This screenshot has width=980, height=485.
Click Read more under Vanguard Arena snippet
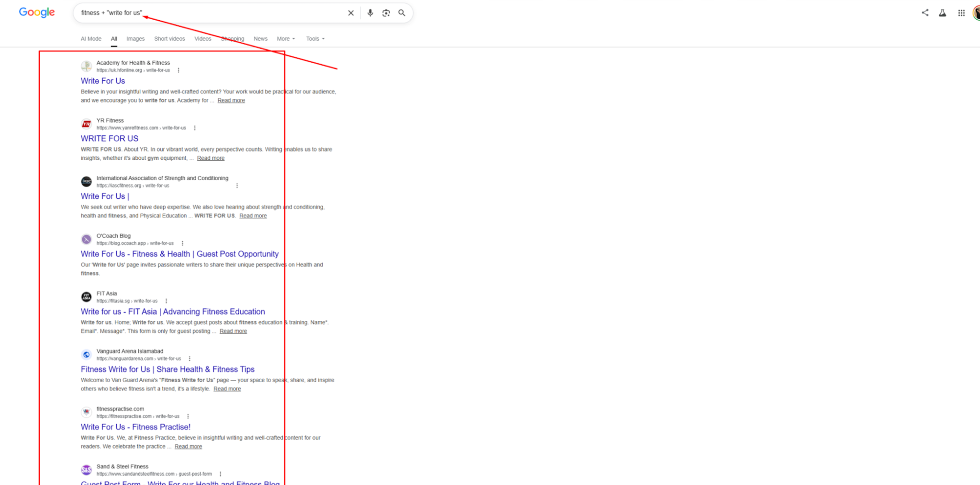point(227,389)
